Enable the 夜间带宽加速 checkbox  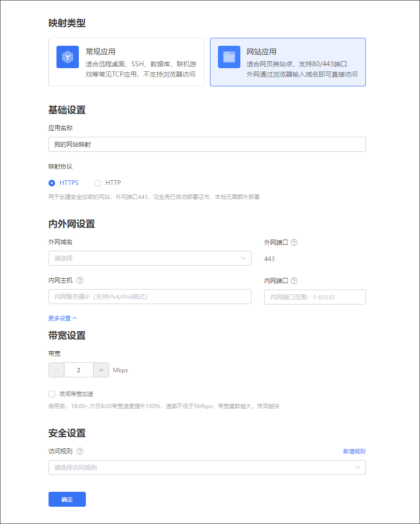pos(52,394)
